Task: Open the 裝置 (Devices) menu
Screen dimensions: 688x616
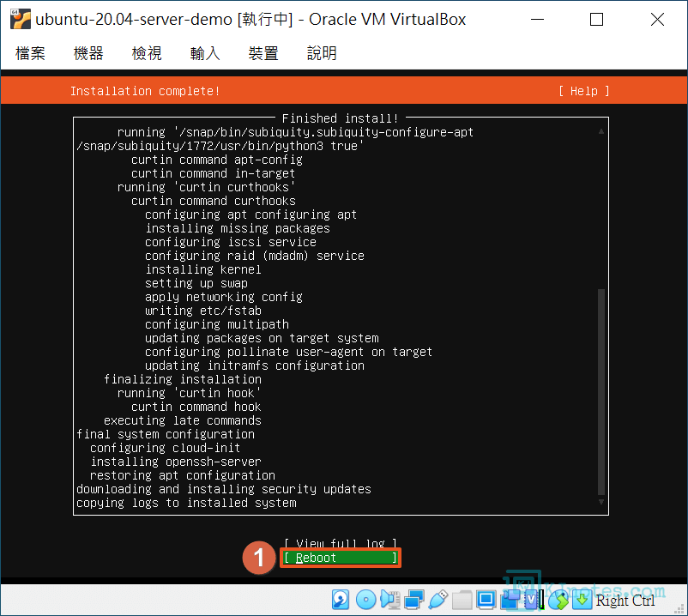Action: click(x=263, y=53)
